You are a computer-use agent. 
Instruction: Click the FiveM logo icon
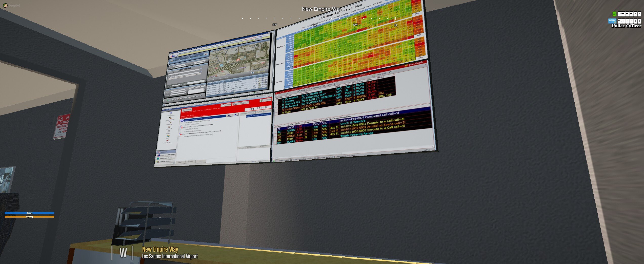coord(5,5)
